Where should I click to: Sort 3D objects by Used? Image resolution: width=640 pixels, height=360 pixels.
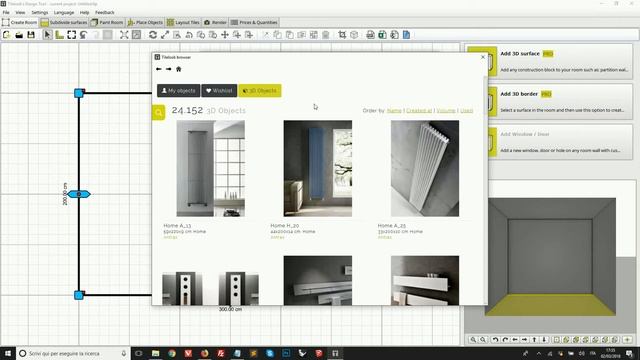coord(467,111)
